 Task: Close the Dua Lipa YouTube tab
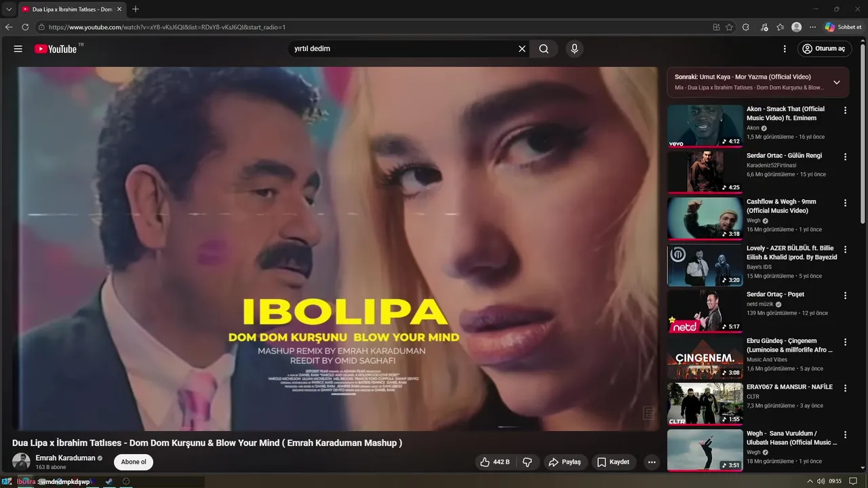119,9
